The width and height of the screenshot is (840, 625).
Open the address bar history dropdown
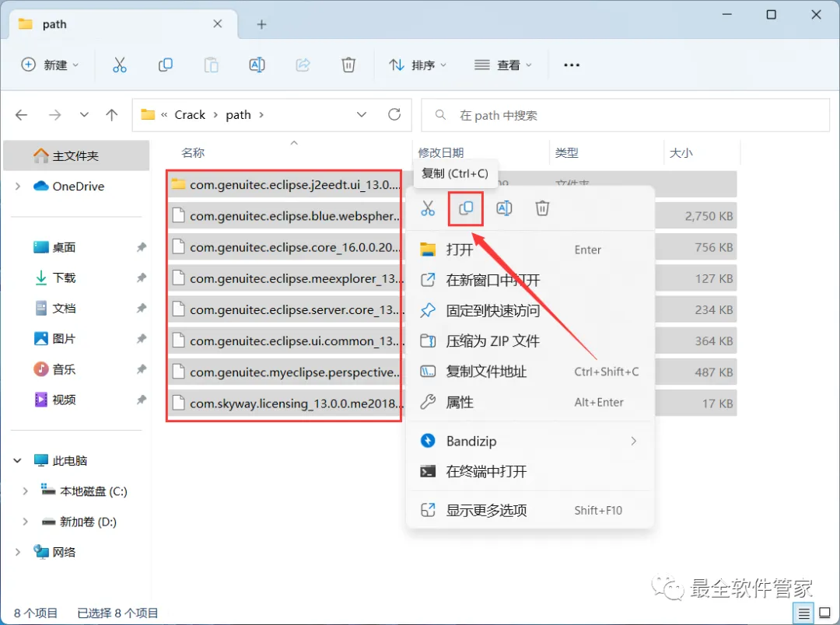pos(362,114)
